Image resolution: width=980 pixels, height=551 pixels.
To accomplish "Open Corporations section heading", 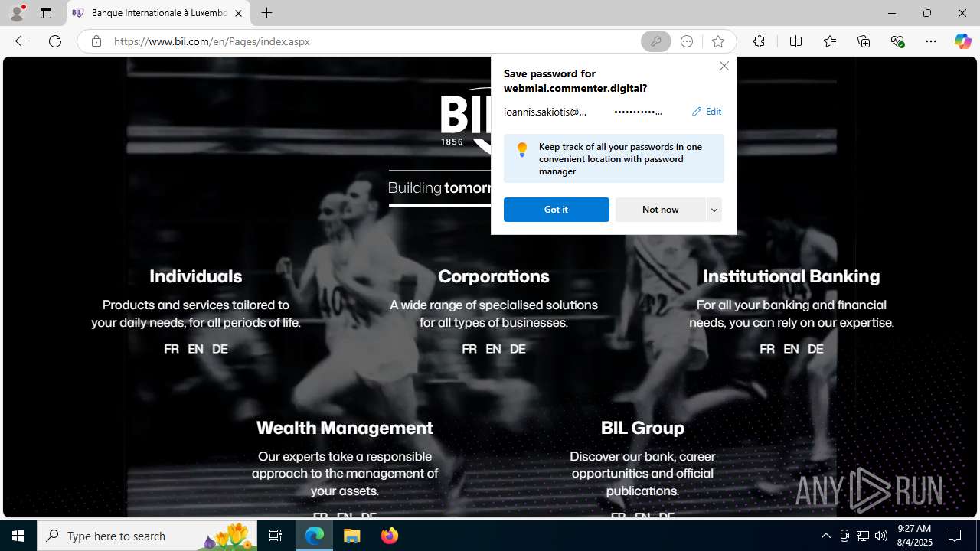I will click(494, 276).
